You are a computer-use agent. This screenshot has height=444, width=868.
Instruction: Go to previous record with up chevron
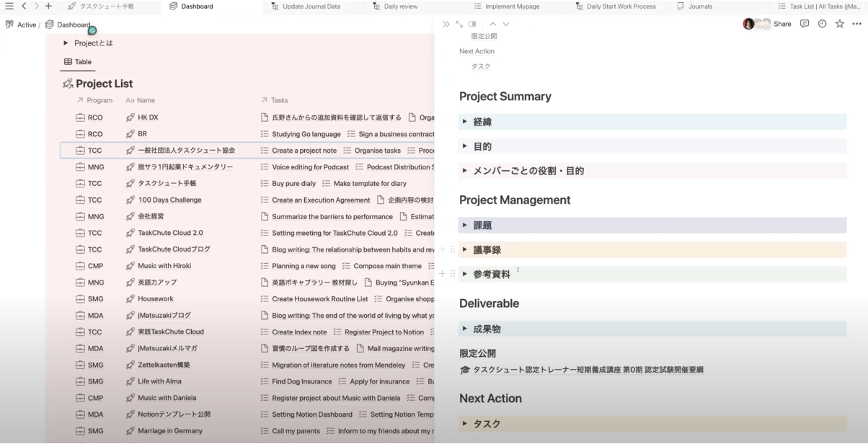click(x=493, y=25)
